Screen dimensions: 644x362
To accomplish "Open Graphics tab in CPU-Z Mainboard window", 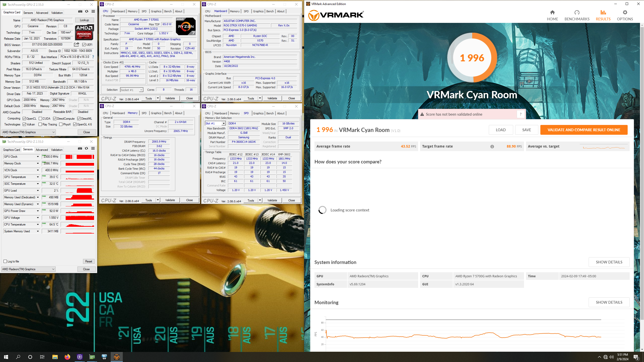I will pos(258,11).
